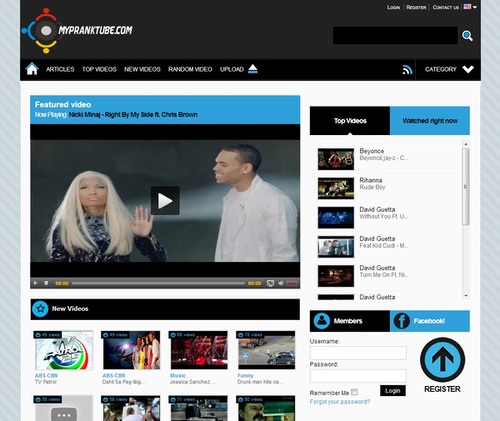The height and width of the screenshot is (421, 500).
Task: Seek in the video progress bar
Action: pos(158,283)
